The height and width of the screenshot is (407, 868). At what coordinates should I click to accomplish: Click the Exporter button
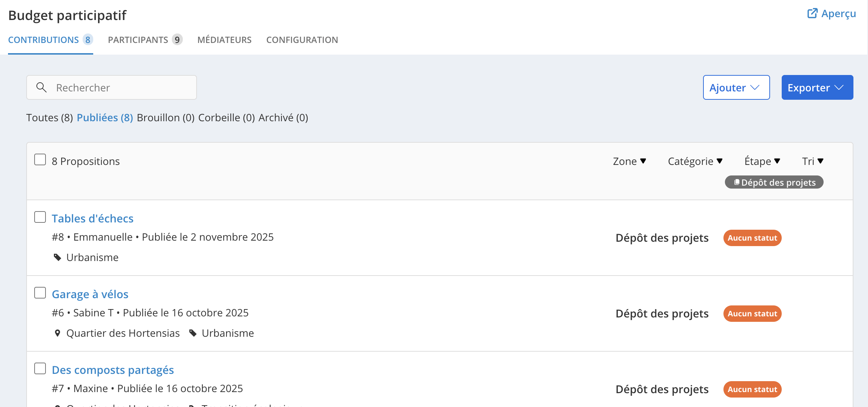817,87
